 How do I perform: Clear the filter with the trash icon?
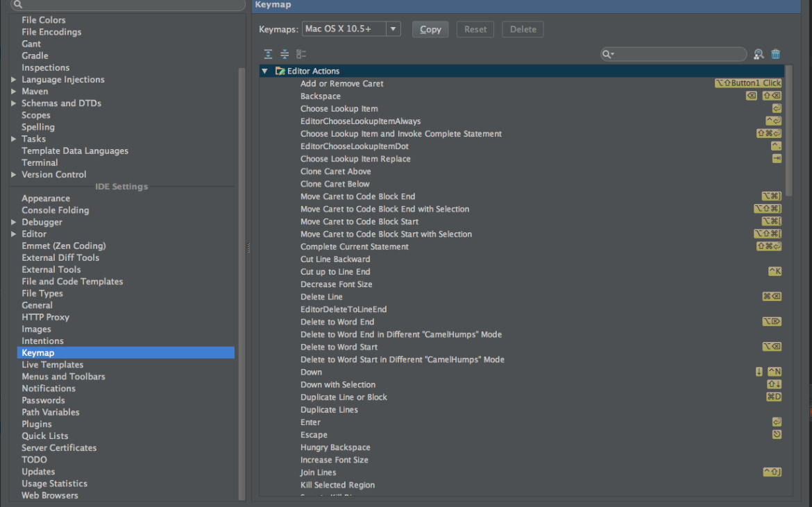775,53
